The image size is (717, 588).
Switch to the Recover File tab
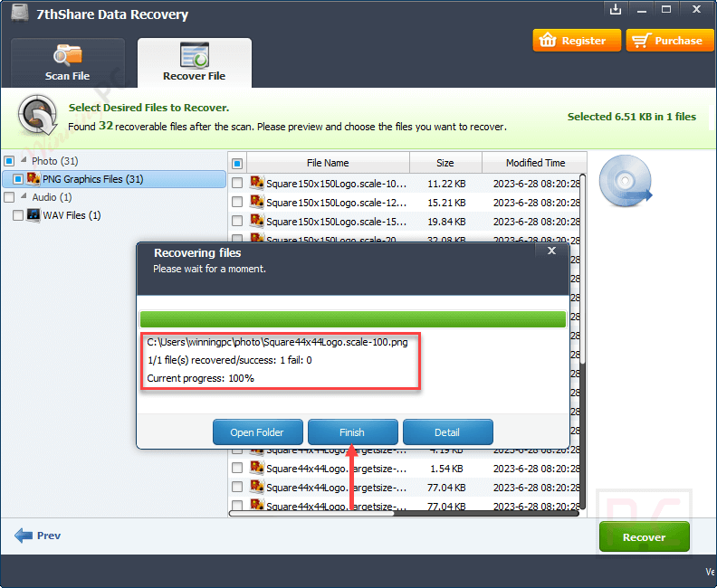[195, 62]
